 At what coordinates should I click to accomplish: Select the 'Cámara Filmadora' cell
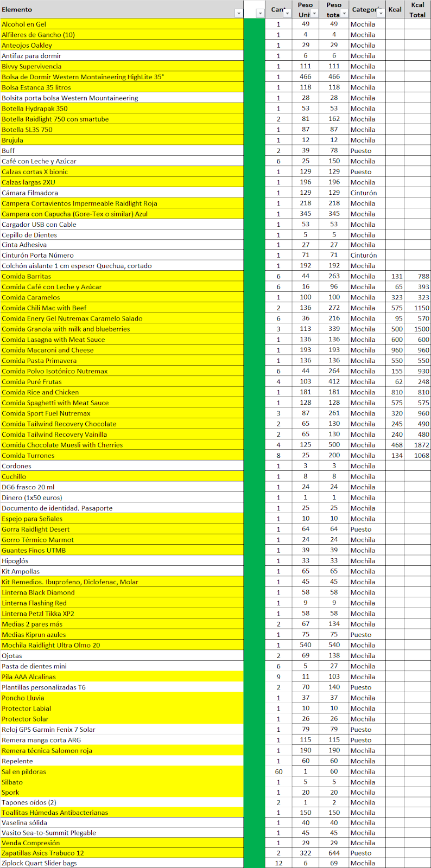(x=122, y=193)
